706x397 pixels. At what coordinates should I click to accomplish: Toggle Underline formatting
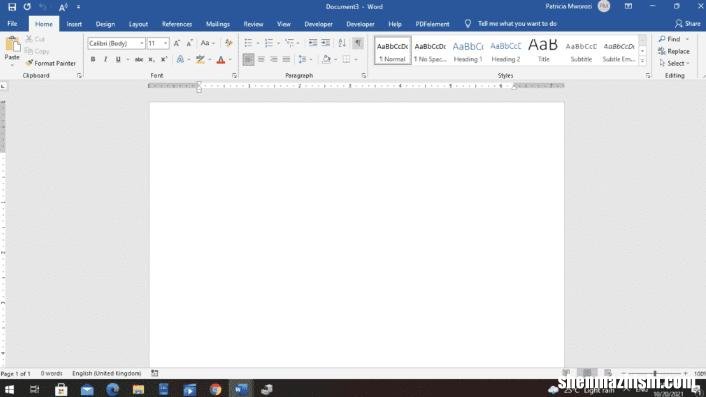(x=118, y=59)
